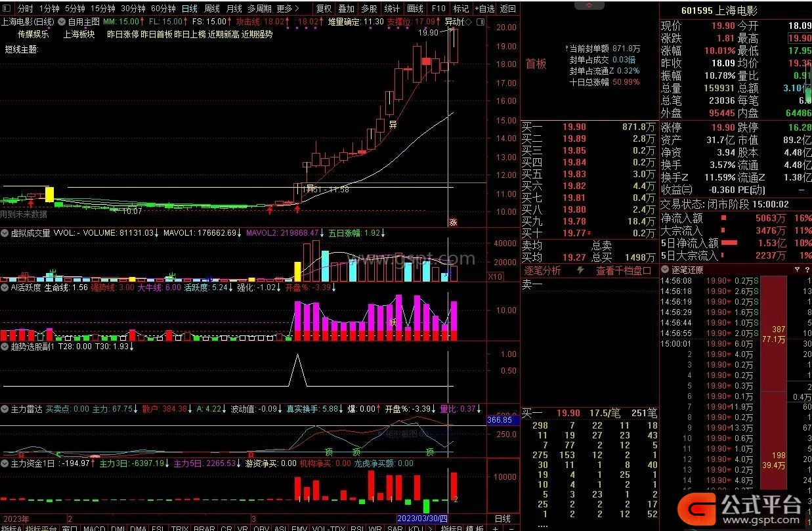Select the 周线 period tab
The height and width of the screenshot is (531, 812).
pos(211,9)
